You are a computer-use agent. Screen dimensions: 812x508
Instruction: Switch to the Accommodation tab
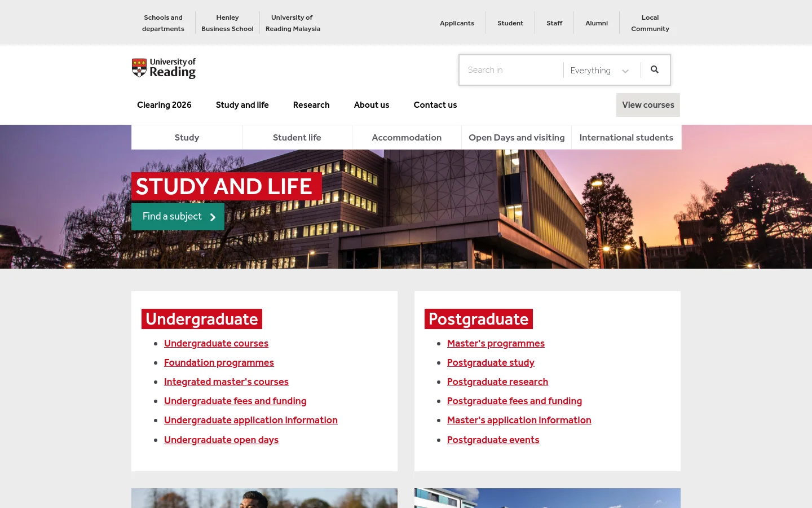[407, 137]
